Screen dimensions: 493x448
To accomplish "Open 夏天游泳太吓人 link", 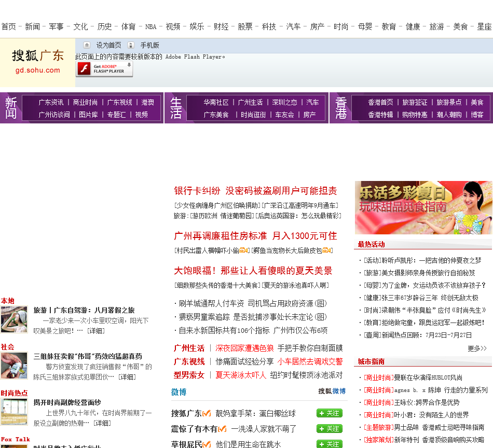I will coord(240,375).
